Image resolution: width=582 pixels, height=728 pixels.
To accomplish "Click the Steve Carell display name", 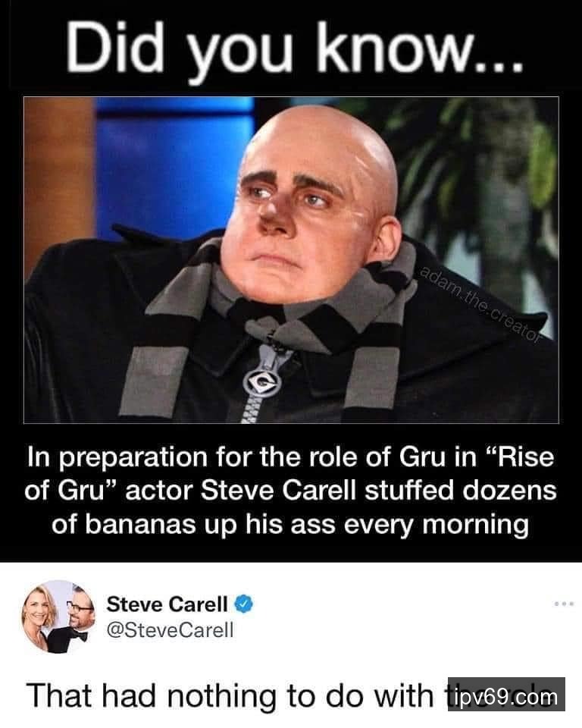I will [167, 604].
